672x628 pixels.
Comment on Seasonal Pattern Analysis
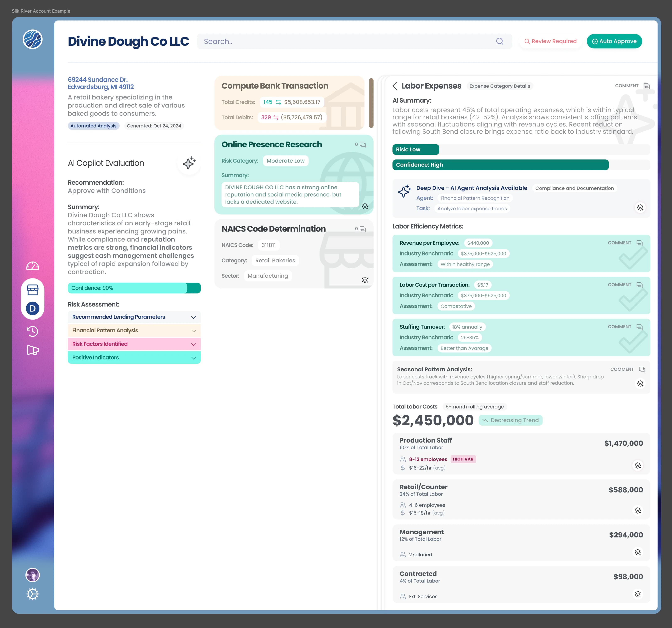tap(628, 369)
